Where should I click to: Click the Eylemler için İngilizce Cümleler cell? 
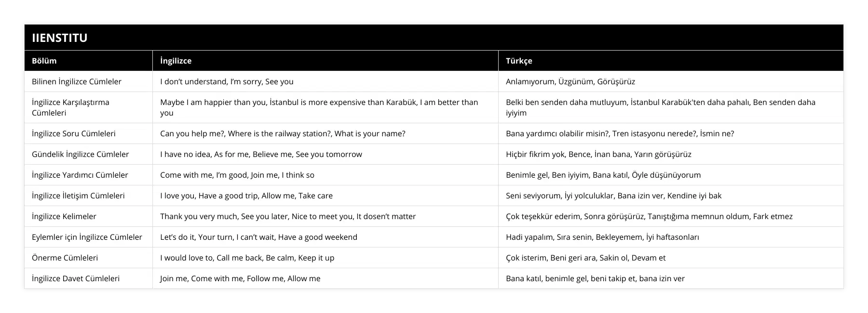point(87,237)
